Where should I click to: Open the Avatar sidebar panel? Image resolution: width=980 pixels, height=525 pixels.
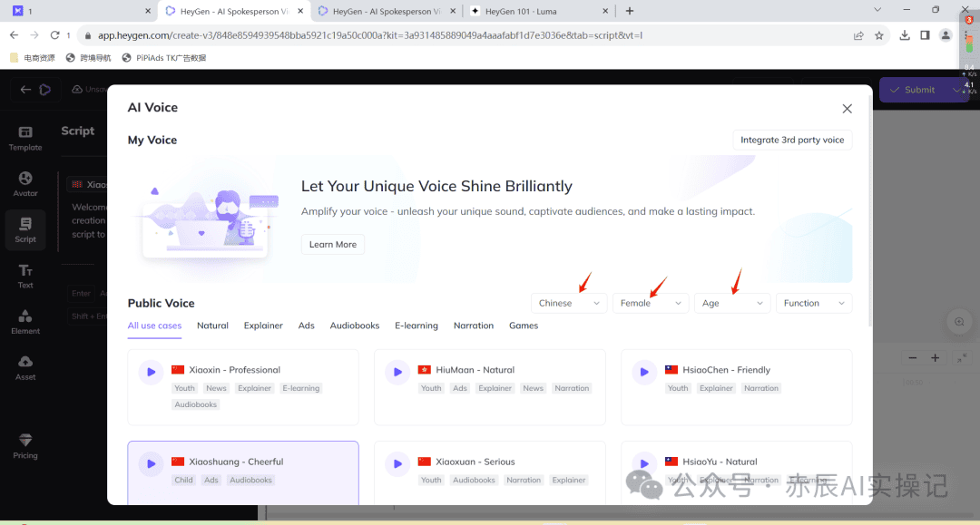pos(25,183)
